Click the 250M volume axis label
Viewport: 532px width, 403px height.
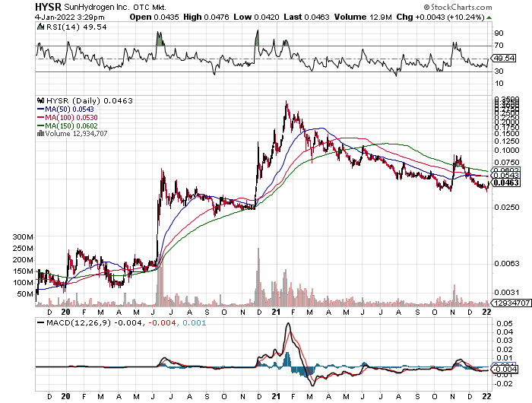[23, 249]
